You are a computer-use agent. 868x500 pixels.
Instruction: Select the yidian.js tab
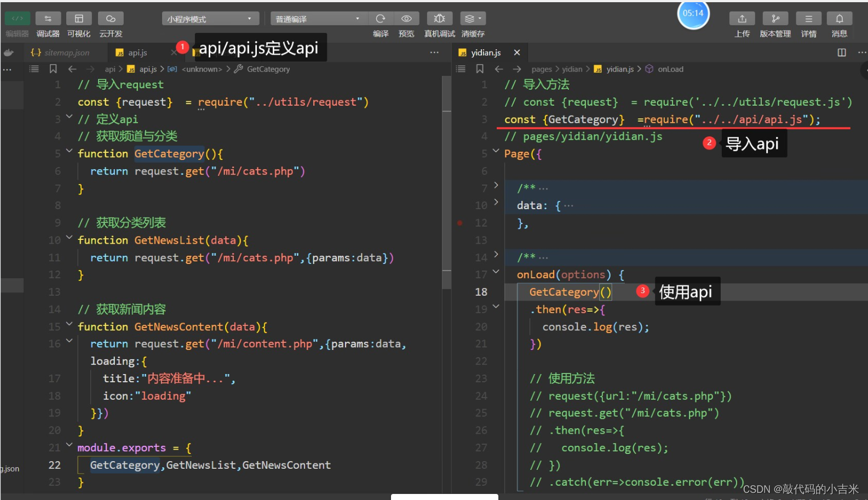[486, 53]
